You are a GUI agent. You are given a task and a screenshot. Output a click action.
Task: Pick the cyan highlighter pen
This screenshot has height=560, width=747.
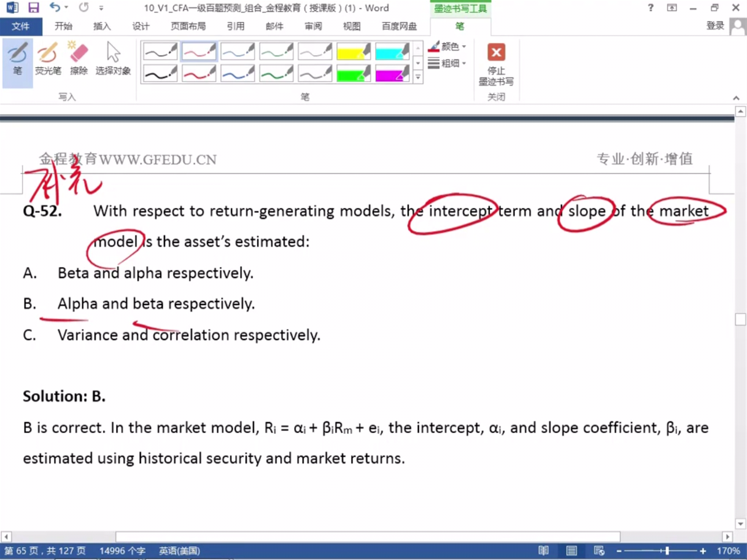click(392, 51)
